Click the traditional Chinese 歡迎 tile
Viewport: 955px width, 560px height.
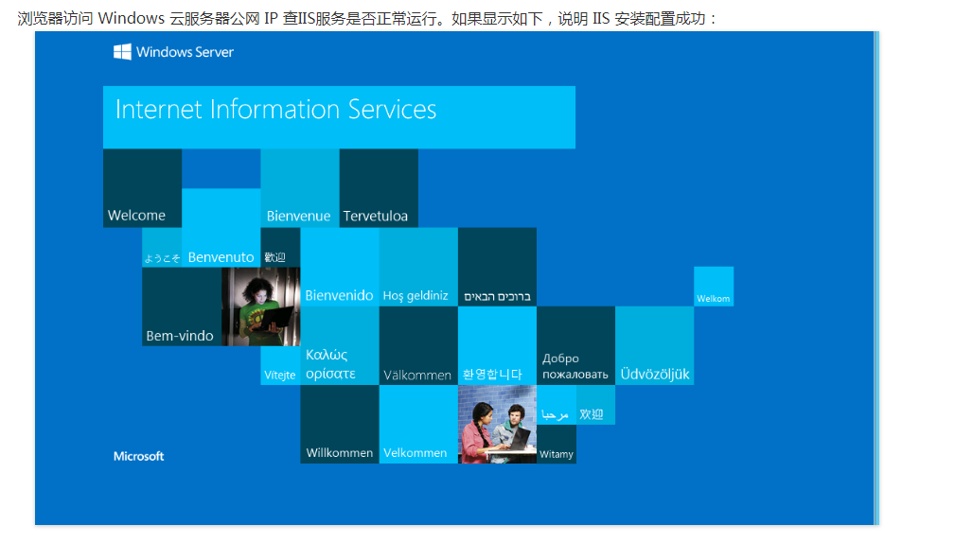[x=280, y=247]
